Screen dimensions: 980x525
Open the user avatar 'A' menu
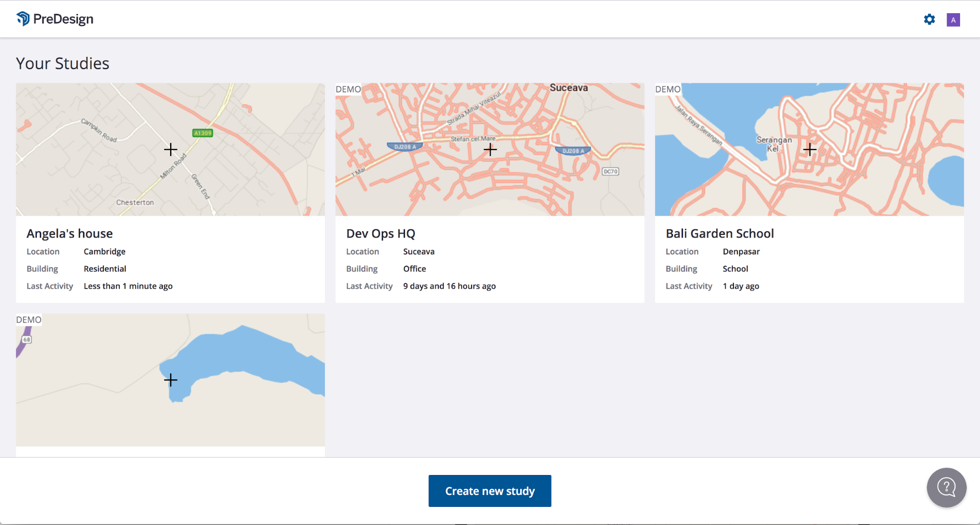(953, 20)
